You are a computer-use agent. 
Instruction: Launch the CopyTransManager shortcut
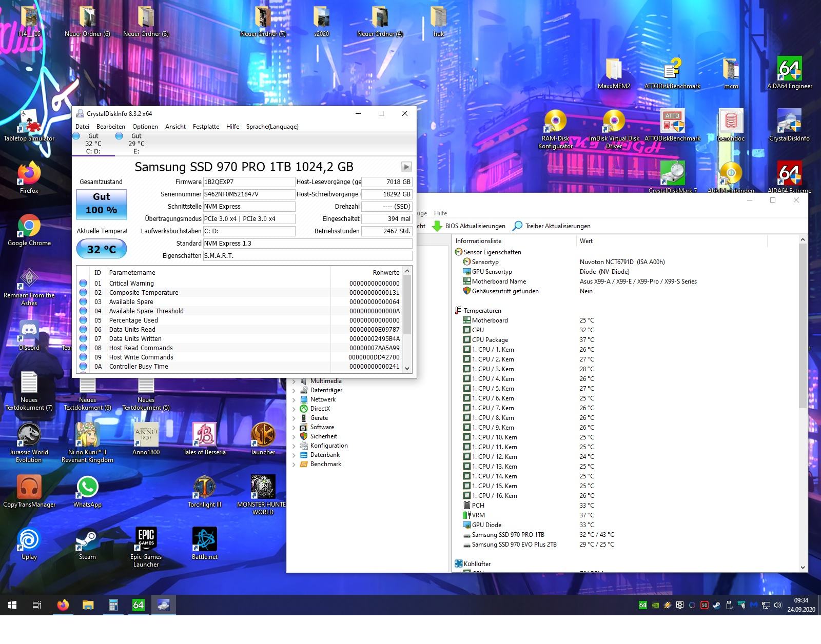tap(29, 492)
